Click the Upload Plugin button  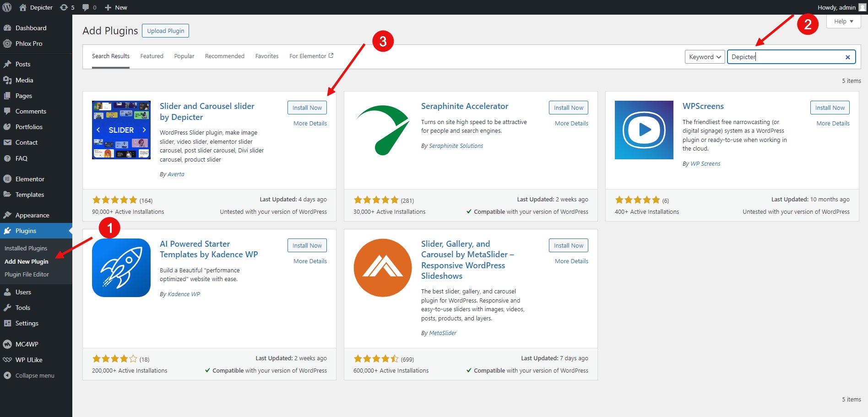tap(166, 31)
